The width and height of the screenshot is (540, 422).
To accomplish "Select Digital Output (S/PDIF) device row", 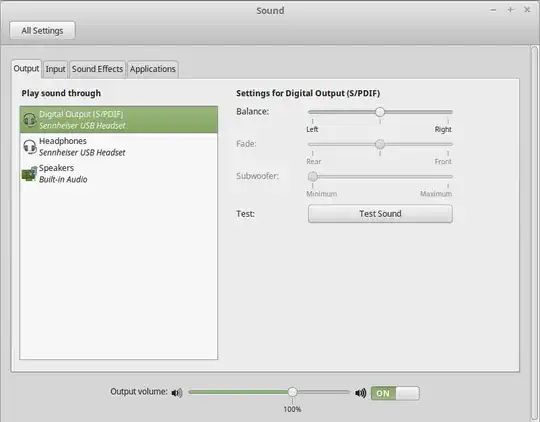I will click(119, 120).
